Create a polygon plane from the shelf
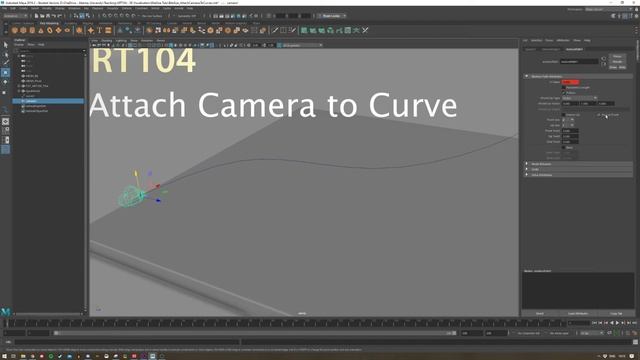This screenshot has width=640, height=360. (x=58, y=30)
